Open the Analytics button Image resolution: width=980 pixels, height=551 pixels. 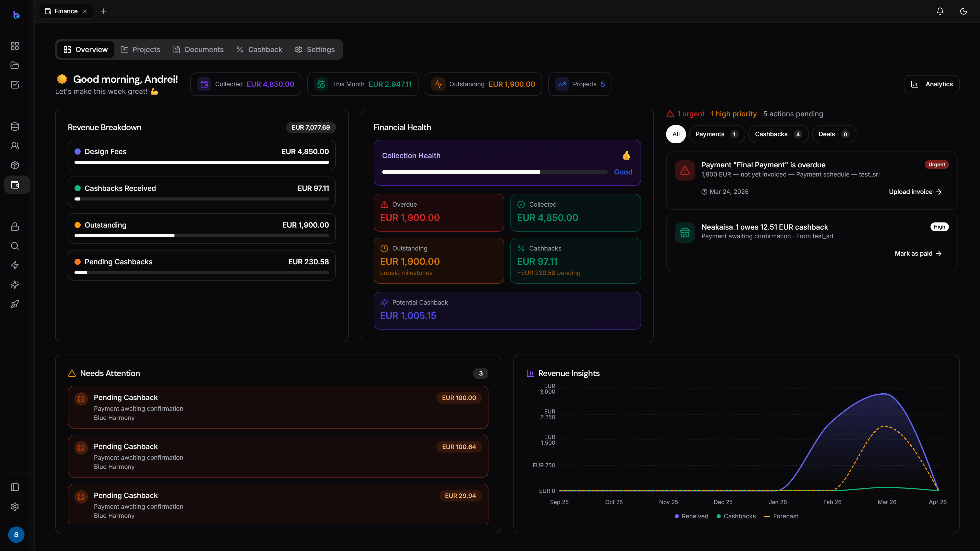931,84
